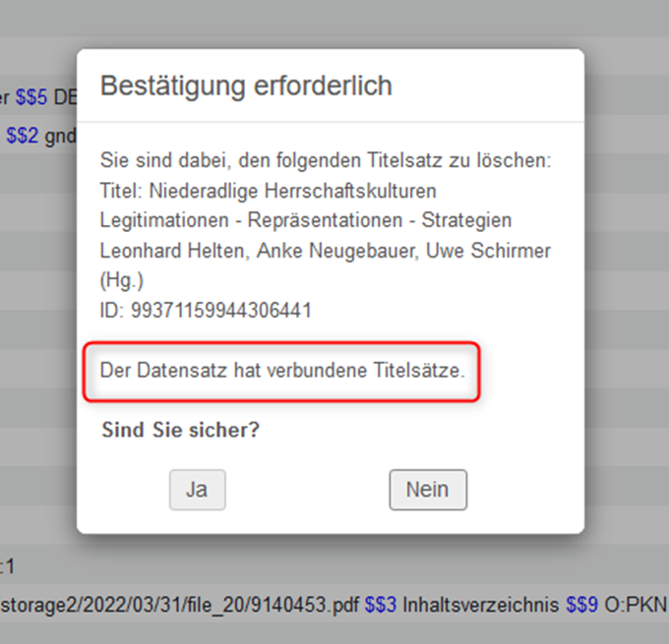This screenshot has width=669, height=644.
Task: Click the 'Titel: Niederadlige Herrschaftskulturen' line
Action: 268,190
